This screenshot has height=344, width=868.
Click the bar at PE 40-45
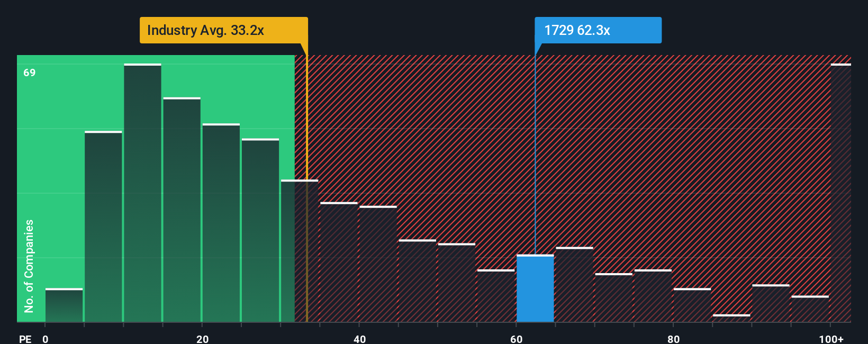coord(378,264)
